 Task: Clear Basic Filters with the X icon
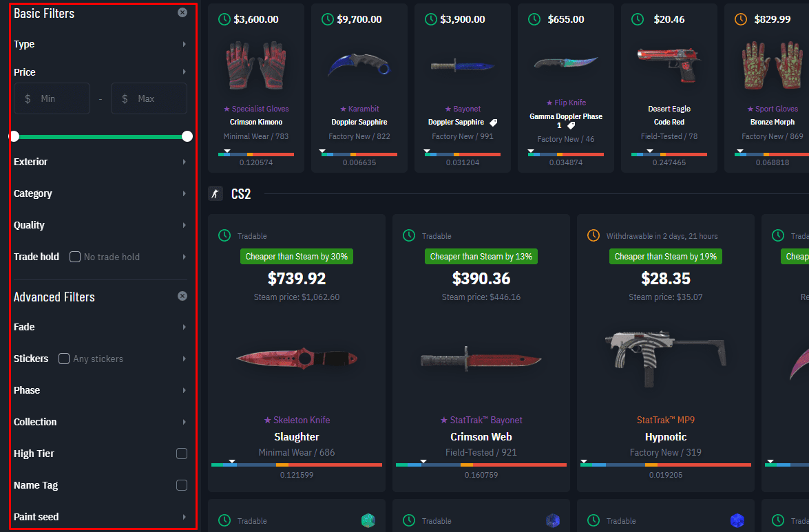(x=182, y=12)
